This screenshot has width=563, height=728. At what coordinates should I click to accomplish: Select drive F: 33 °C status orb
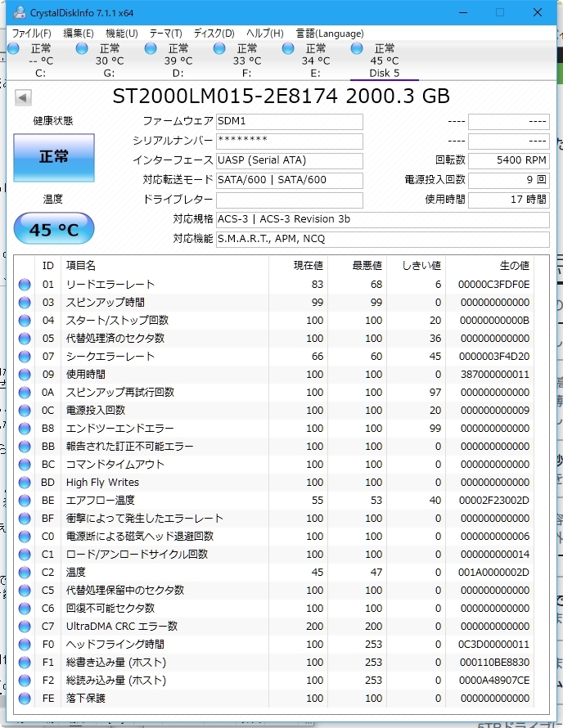tap(219, 48)
